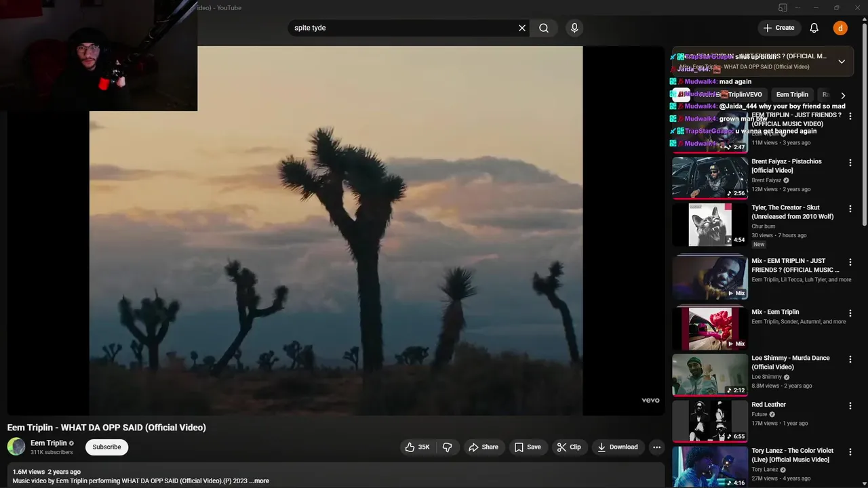Open Eem Triplin channel name link
This screenshot has height=488, width=868.
[49, 443]
